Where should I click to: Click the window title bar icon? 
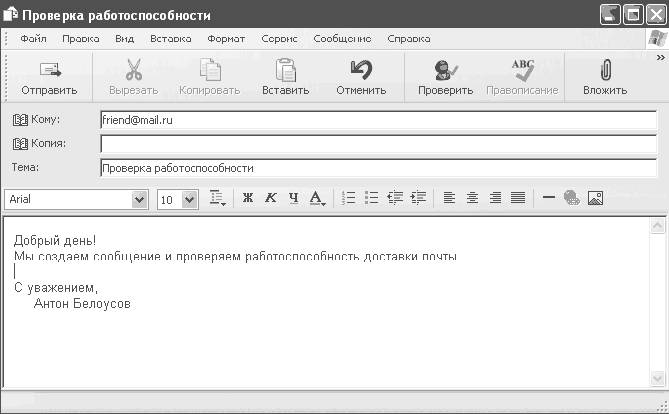coord(11,14)
